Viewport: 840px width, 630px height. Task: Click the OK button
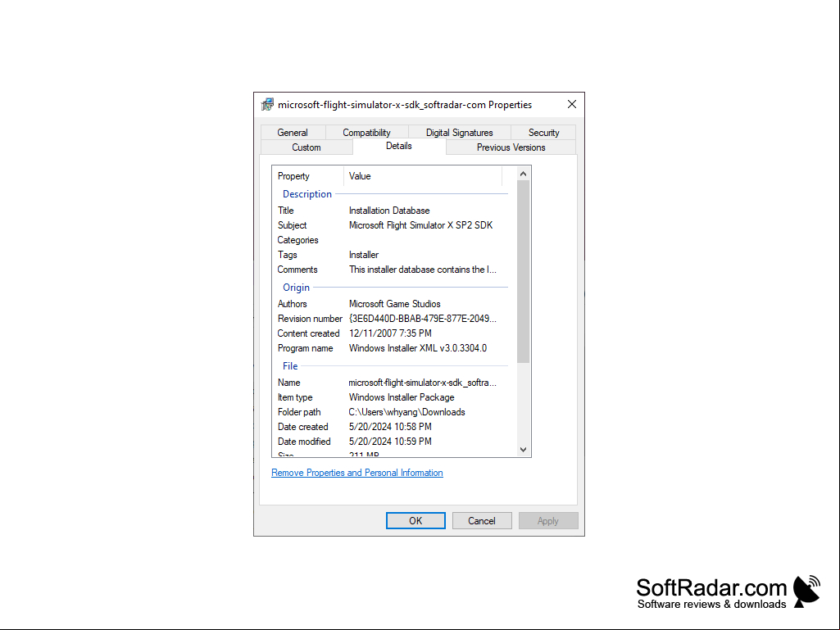point(415,521)
